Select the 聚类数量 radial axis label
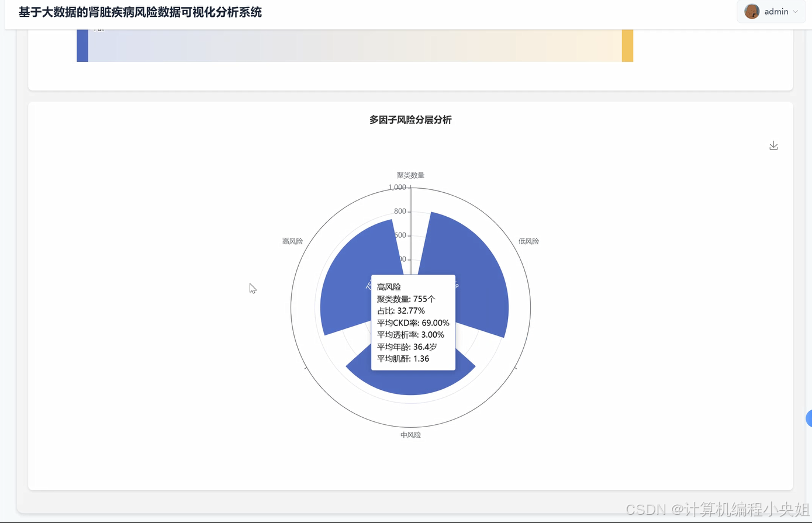The height and width of the screenshot is (523, 812). [x=410, y=175]
